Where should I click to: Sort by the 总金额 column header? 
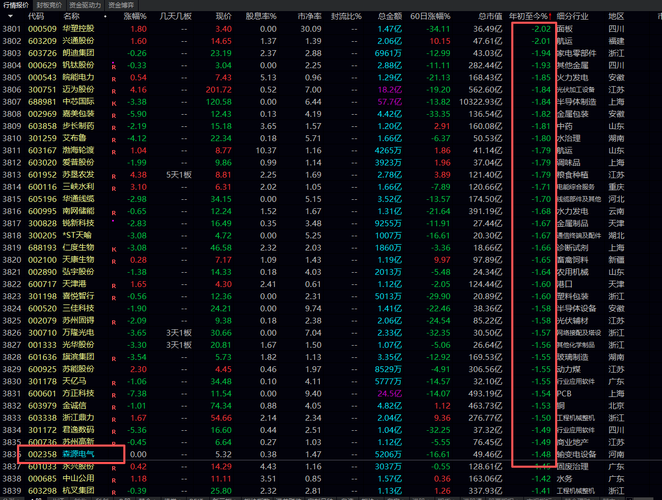tap(390, 16)
